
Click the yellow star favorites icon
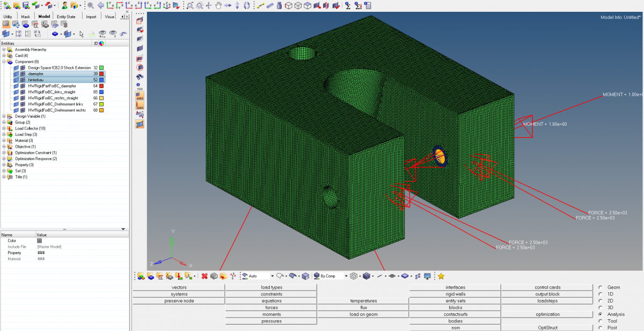tap(441, 276)
